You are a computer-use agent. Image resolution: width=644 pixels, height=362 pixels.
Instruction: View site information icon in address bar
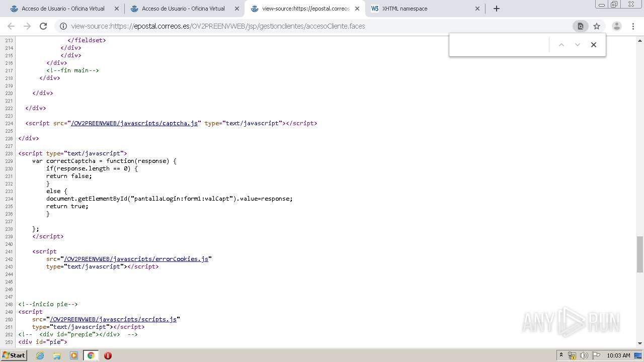63,26
